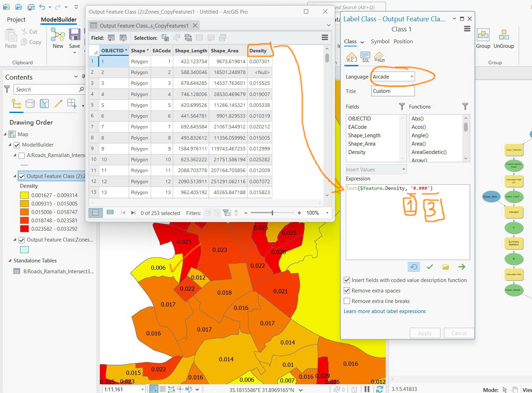Click in the Contents Search box
Viewport: 532px width, 393px height.
47,90
